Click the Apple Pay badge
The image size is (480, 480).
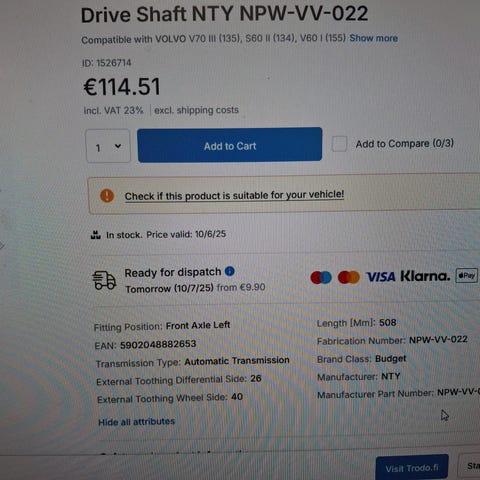click(467, 276)
